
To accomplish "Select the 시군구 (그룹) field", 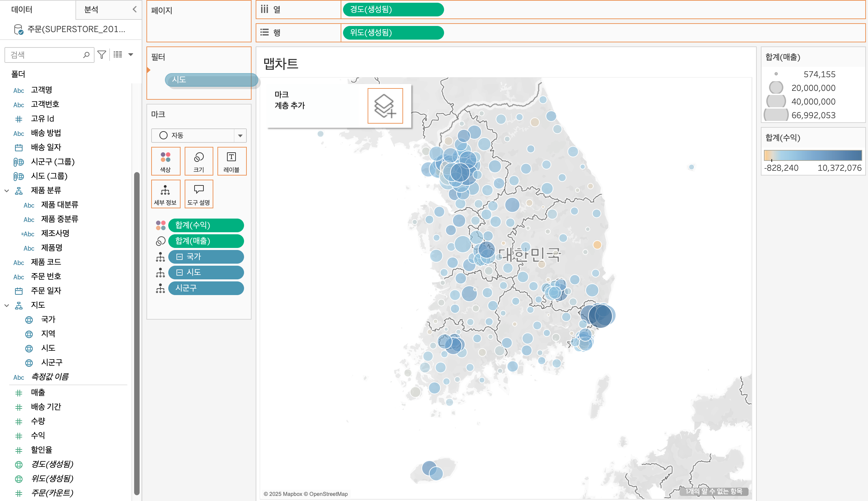I will [53, 162].
